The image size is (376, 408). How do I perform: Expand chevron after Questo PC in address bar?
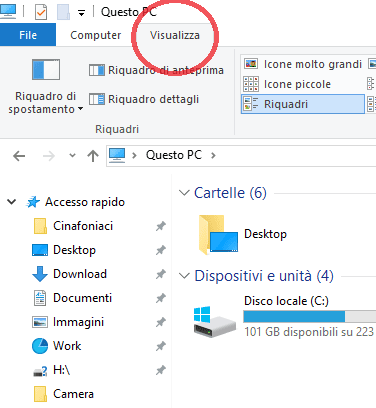213,155
